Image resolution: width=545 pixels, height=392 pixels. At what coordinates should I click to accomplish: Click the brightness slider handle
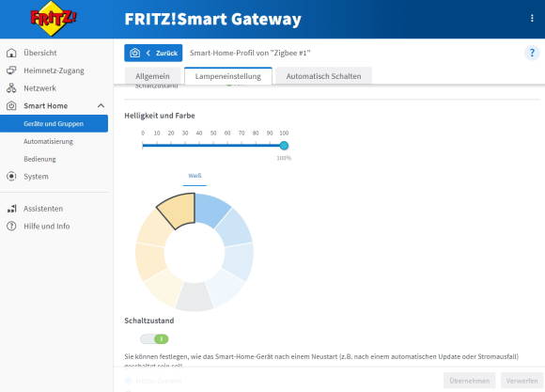click(x=284, y=146)
